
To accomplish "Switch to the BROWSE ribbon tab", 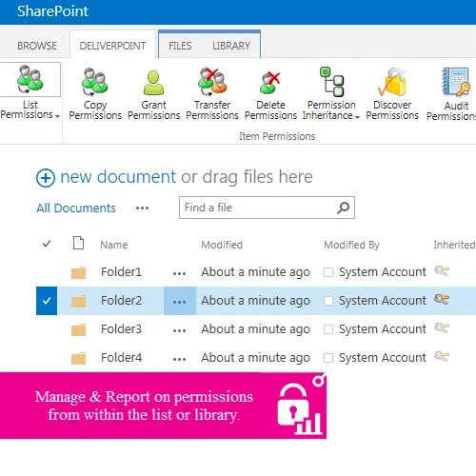I will point(37,46).
